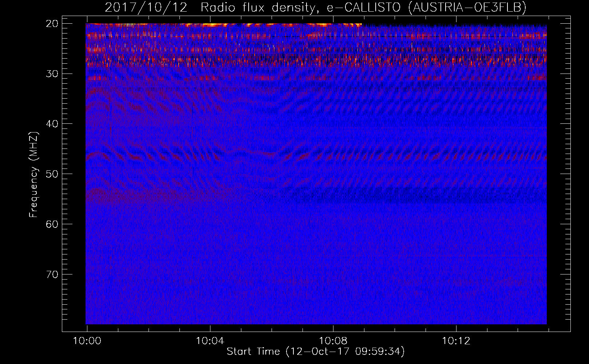Image resolution: width=589 pixels, height=364 pixels.
Task: Click the 10:00 time tick label
Action: (x=87, y=341)
